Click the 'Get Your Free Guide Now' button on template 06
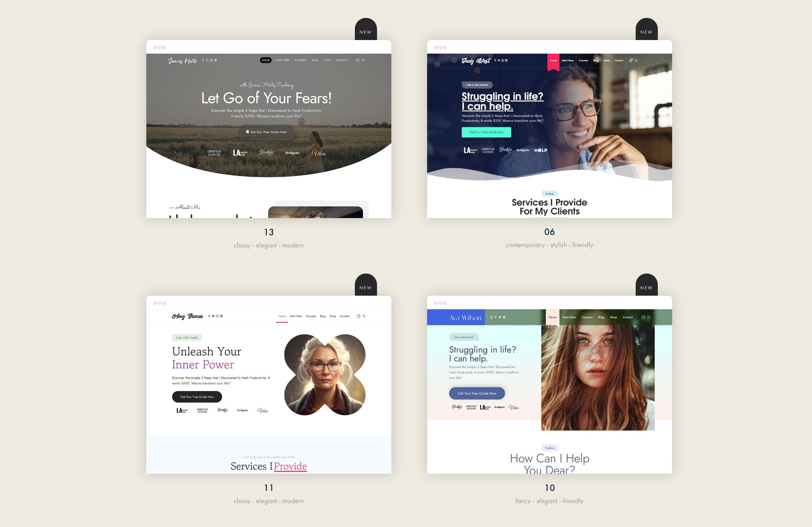Image resolution: width=812 pixels, height=527 pixels. [x=486, y=131]
